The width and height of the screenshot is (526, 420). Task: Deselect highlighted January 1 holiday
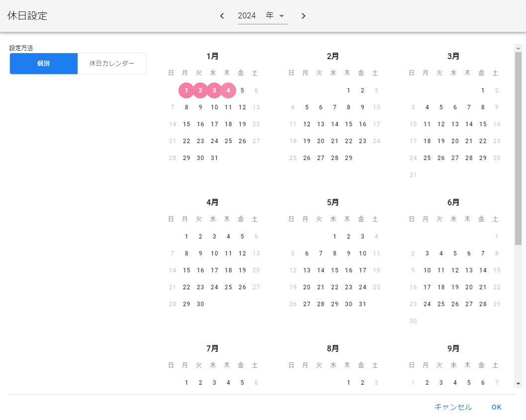point(186,90)
